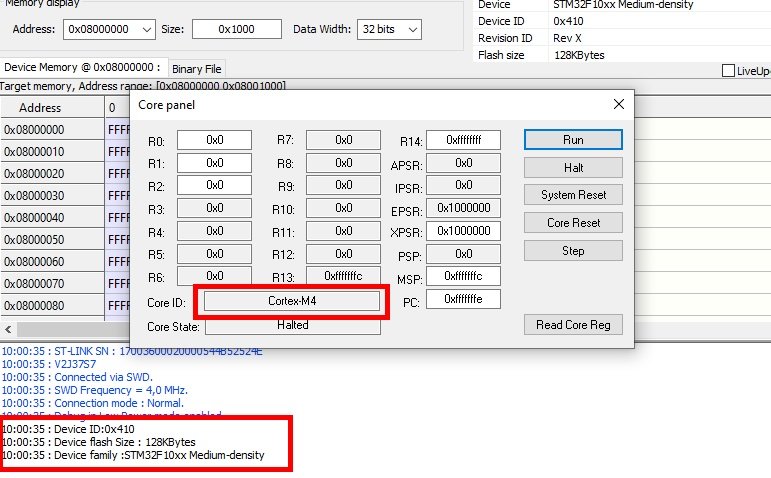Open the Address dropdown 0x08000000
Screen dimensions: 771x478
[x=109, y=30]
